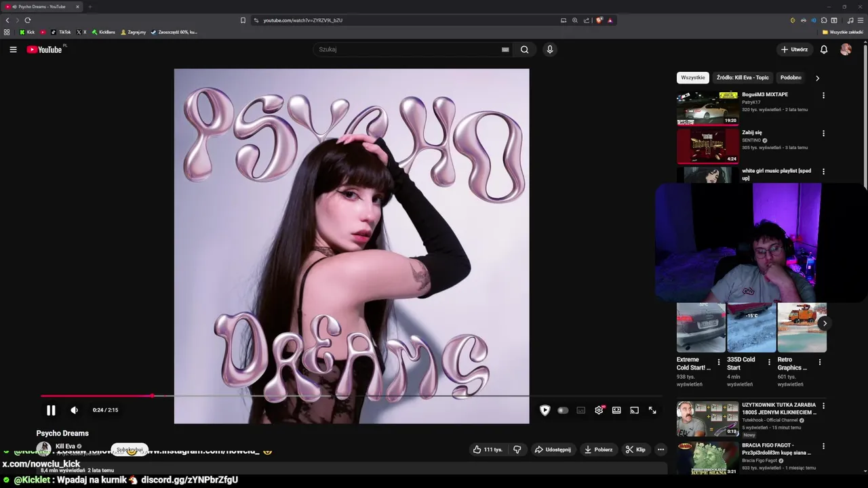The height and width of the screenshot is (488, 868).
Task: Dislike the video
Action: point(517,449)
